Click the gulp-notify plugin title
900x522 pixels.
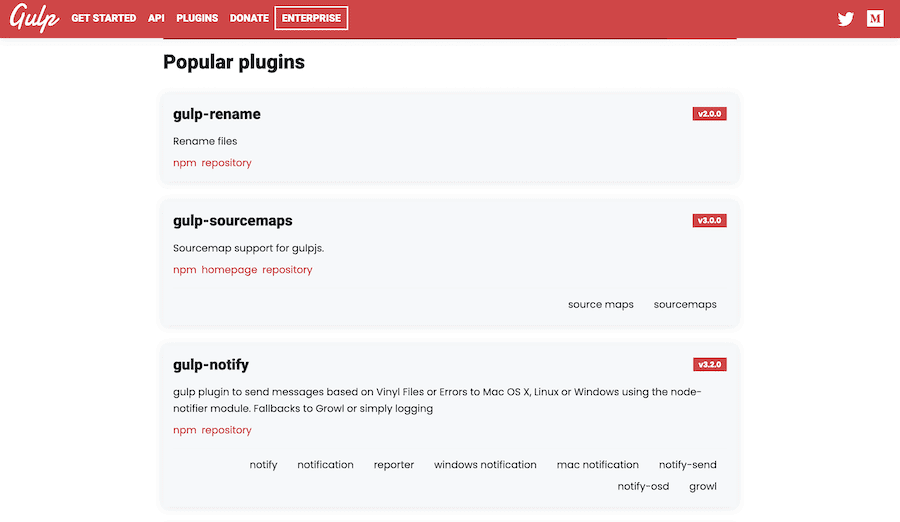point(211,365)
